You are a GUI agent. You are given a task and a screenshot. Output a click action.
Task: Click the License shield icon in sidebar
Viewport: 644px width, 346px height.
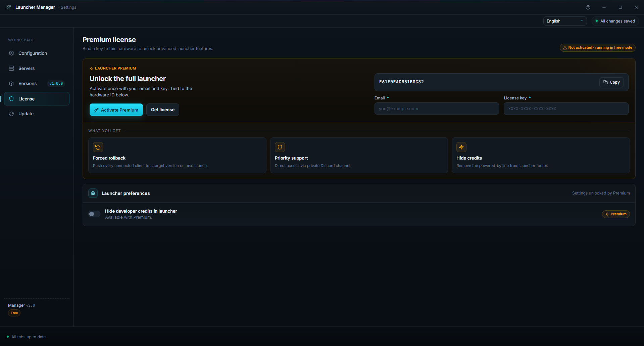tap(11, 99)
